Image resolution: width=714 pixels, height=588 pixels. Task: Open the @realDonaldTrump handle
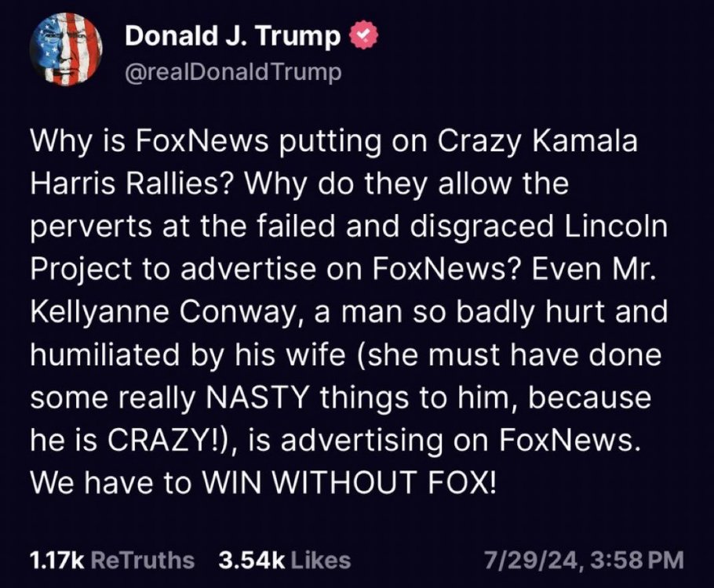click(x=233, y=71)
